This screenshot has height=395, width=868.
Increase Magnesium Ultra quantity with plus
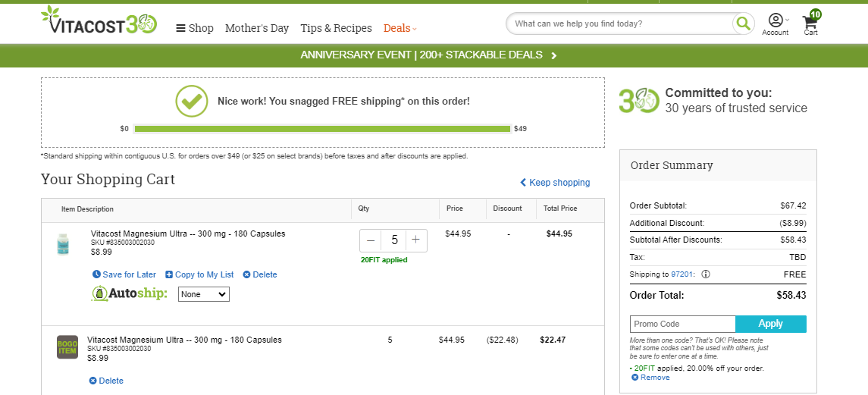[416, 240]
